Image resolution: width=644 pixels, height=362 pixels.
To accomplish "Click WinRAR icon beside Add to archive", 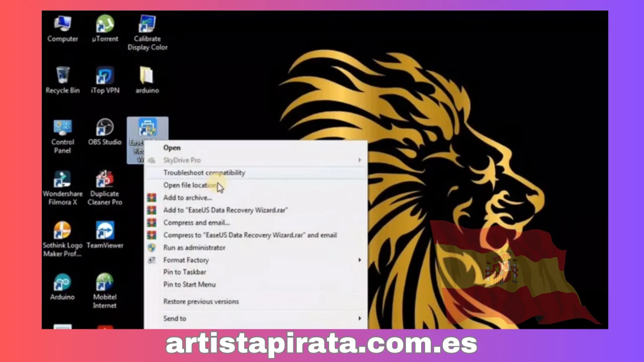I will [x=151, y=198].
